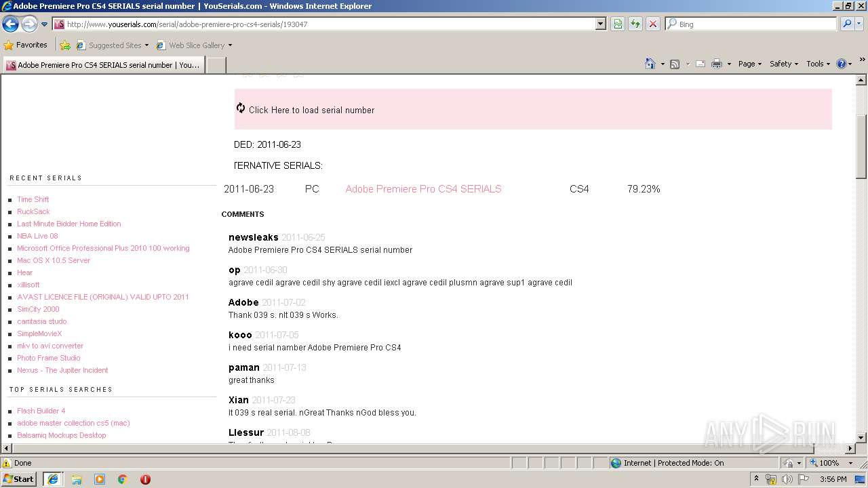Open Google Chrome taskbar icon
This screenshot has height=488, width=868.
coord(123,479)
